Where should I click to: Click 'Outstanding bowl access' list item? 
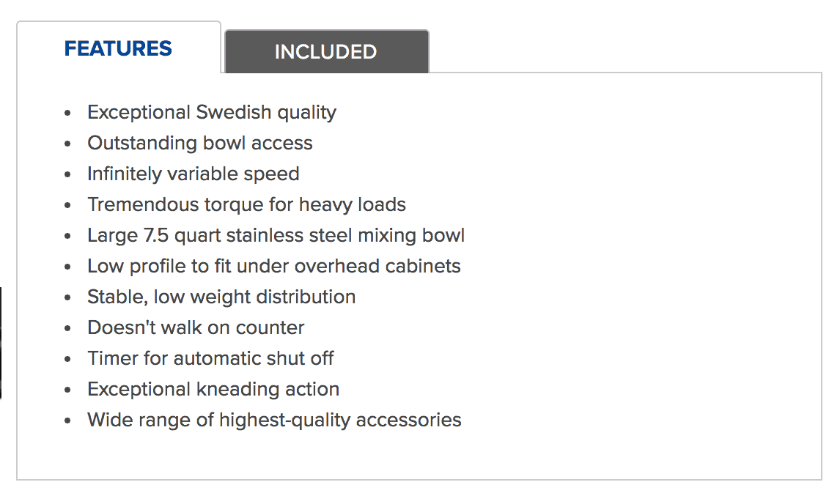200,143
